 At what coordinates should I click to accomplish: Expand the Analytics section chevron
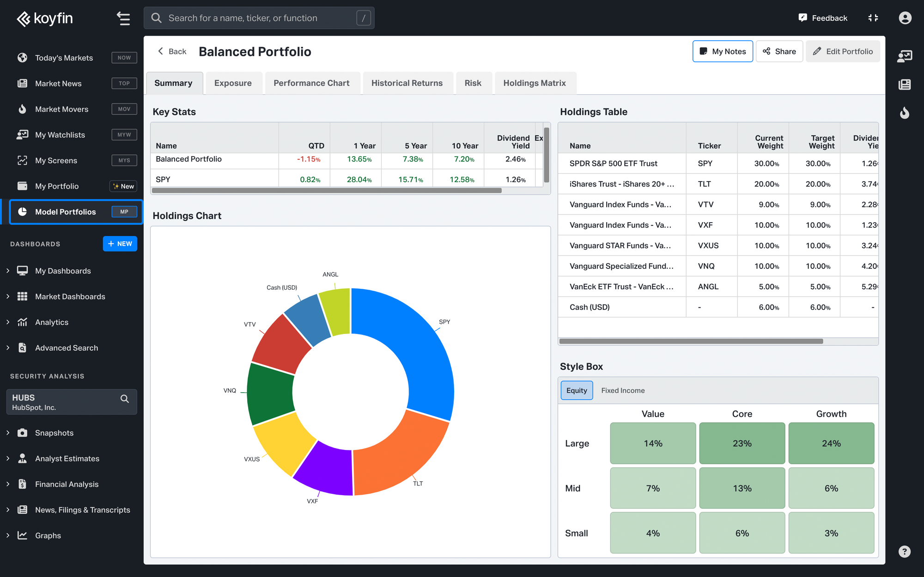[x=8, y=322]
